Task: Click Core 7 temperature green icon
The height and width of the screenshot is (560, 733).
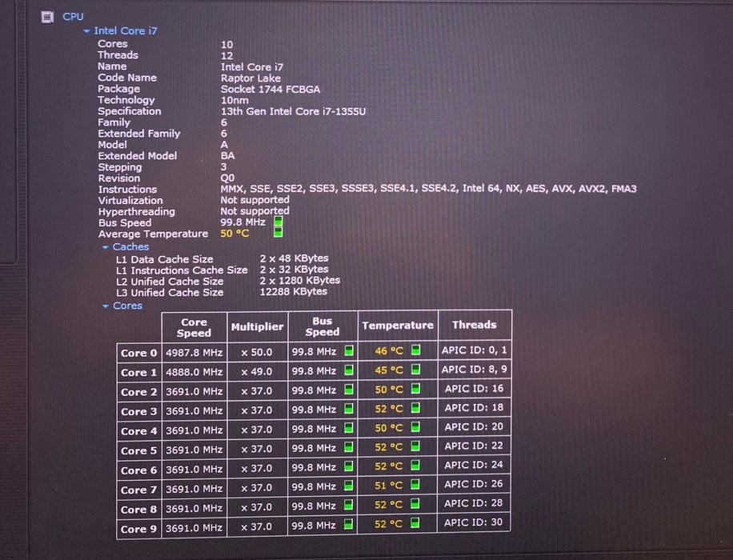Action: [415, 484]
